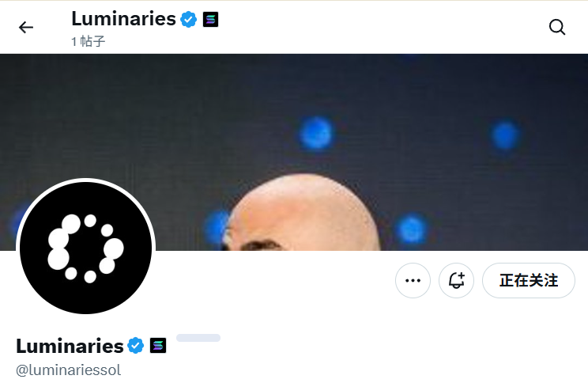Click the Luminaries title in top header
The image size is (588, 383).
(123, 19)
